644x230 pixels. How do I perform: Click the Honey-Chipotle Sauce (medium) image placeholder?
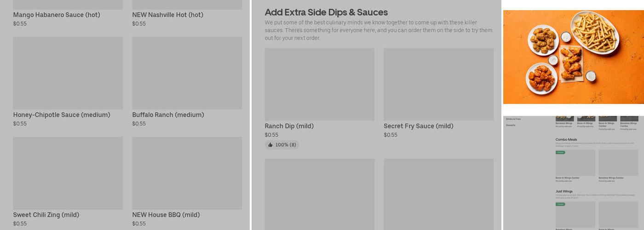tap(68, 73)
